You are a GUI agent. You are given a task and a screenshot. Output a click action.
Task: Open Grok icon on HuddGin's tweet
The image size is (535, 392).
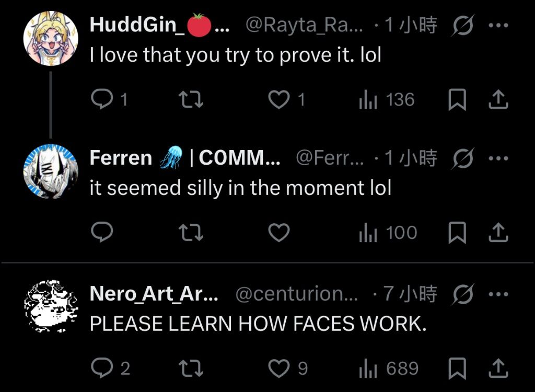(x=462, y=25)
